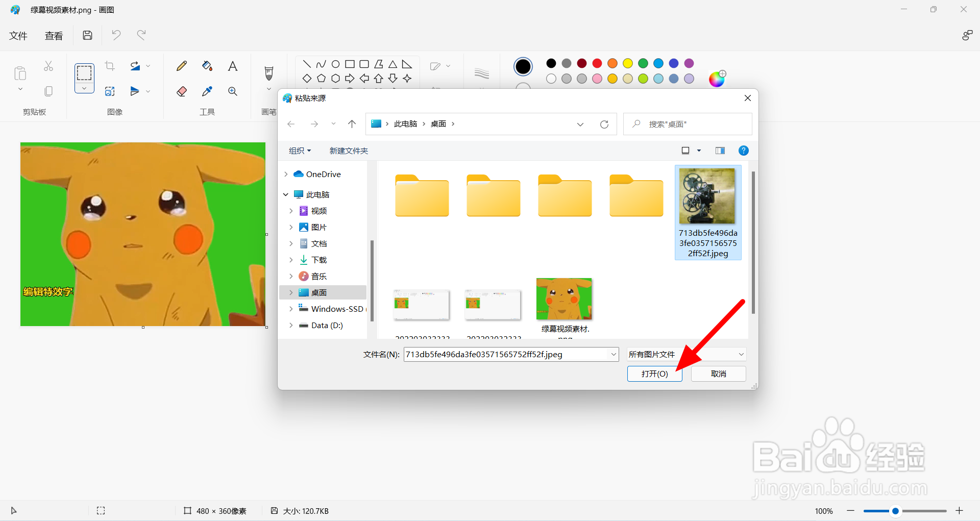Click the Save icon in Paint toolbar
This screenshot has width=980, height=521.
click(x=88, y=35)
